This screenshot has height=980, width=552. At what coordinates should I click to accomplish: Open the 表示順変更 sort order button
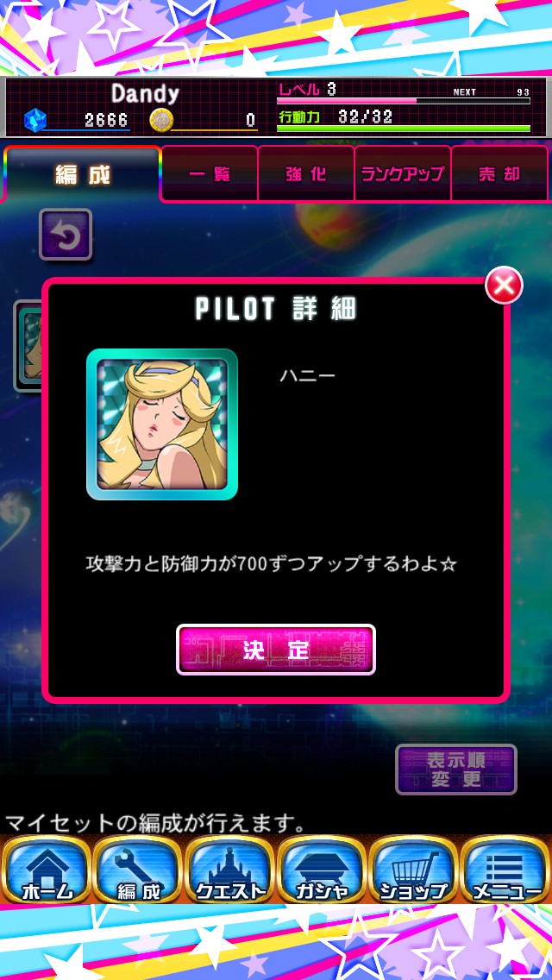(x=455, y=770)
